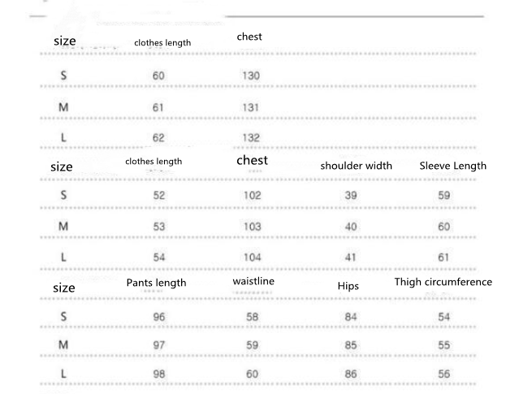The image size is (532, 394).
Task: Click the 'Pants length' header
Action: click(156, 283)
